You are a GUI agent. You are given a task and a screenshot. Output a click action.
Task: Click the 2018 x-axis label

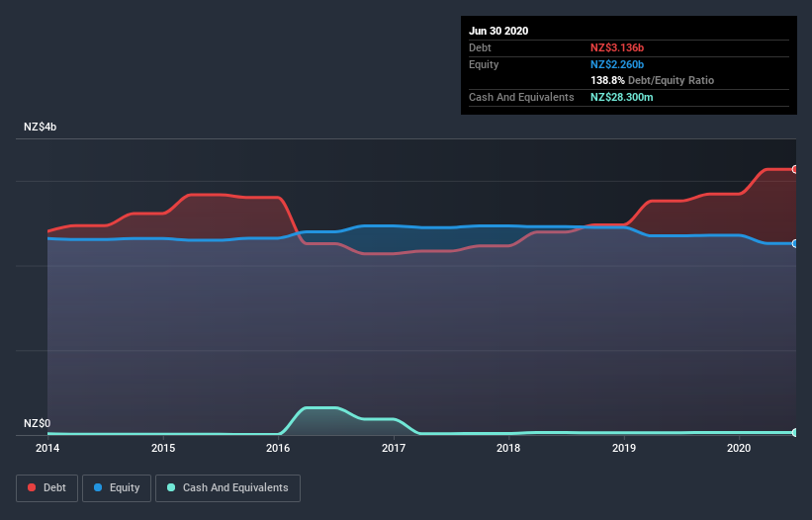click(x=508, y=448)
